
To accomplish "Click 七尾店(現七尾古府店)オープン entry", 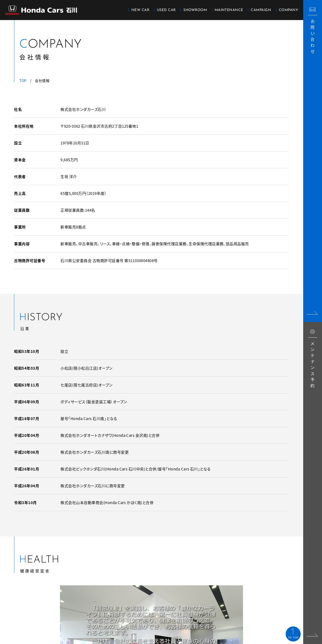I will [87, 385].
